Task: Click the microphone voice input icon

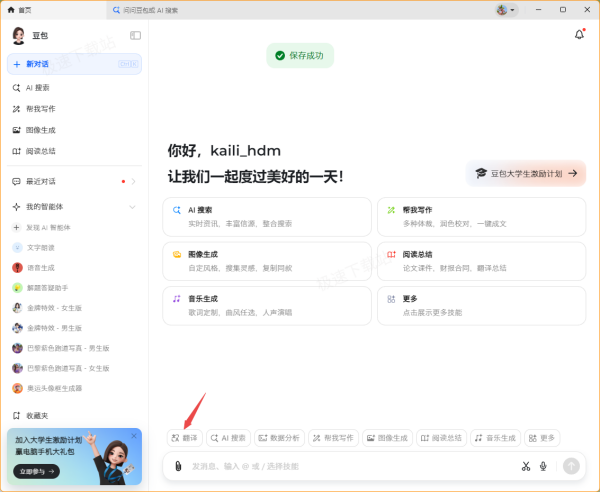Action: (x=543, y=466)
